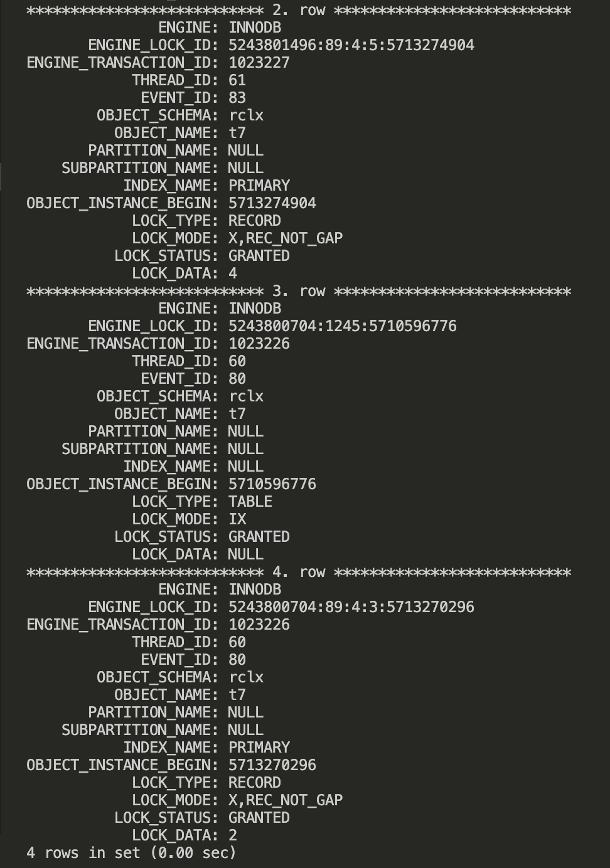This screenshot has width=610, height=868.
Task: Click transaction ID value 1023227
Action: [x=259, y=63]
